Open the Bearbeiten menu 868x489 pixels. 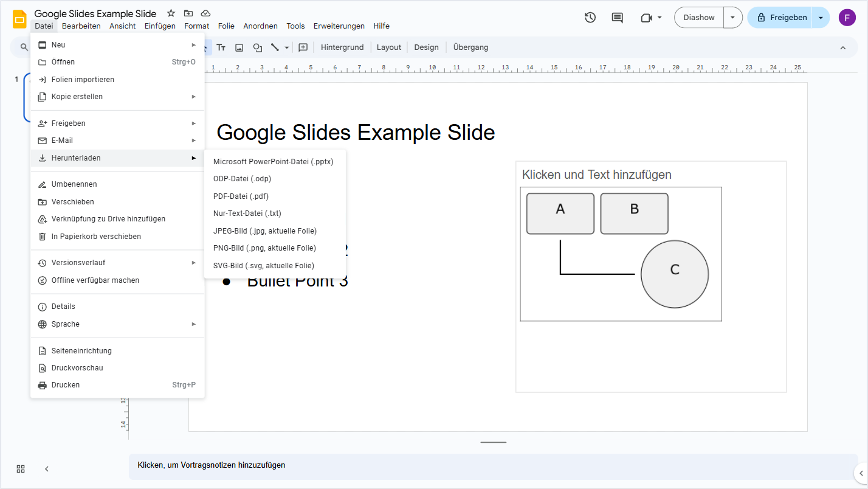(81, 26)
